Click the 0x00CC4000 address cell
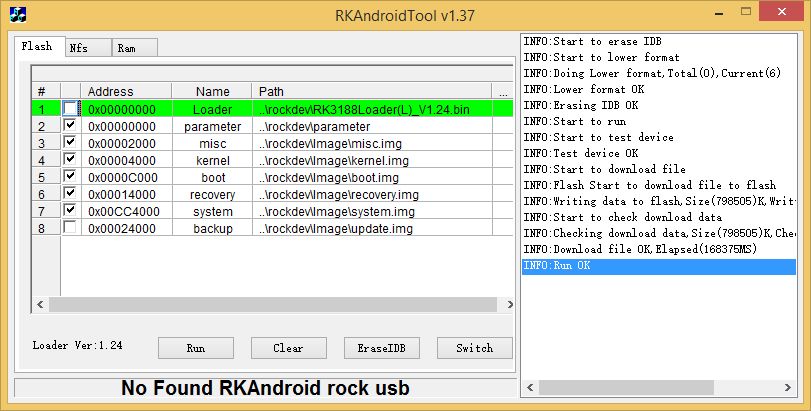This screenshot has width=811, height=411. [x=126, y=211]
